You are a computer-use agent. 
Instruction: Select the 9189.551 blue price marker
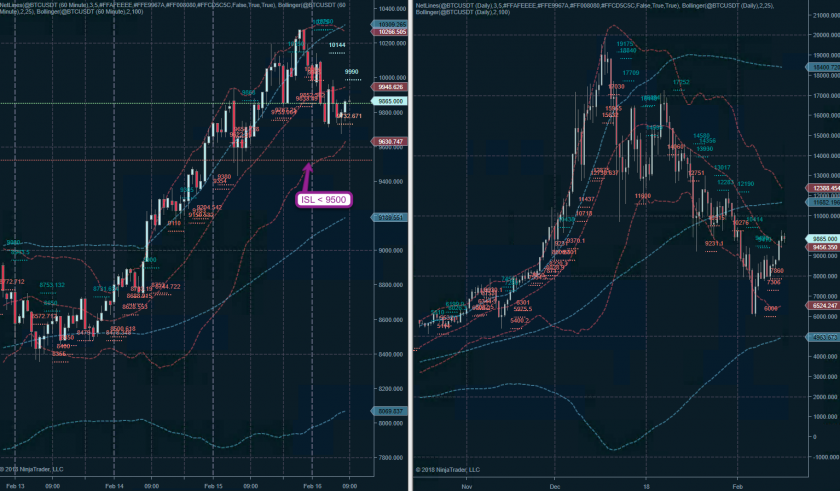tap(389, 217)
